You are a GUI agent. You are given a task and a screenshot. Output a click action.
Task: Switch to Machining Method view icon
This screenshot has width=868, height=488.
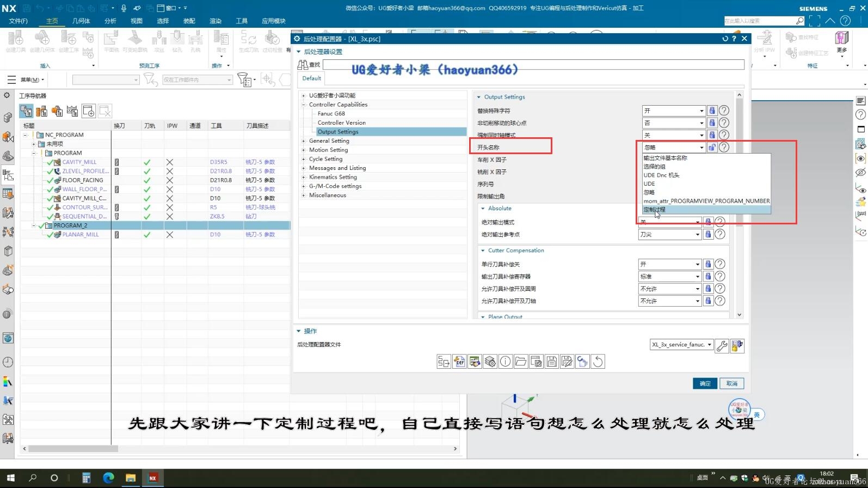pyautogui.click(x=72, y=111)
